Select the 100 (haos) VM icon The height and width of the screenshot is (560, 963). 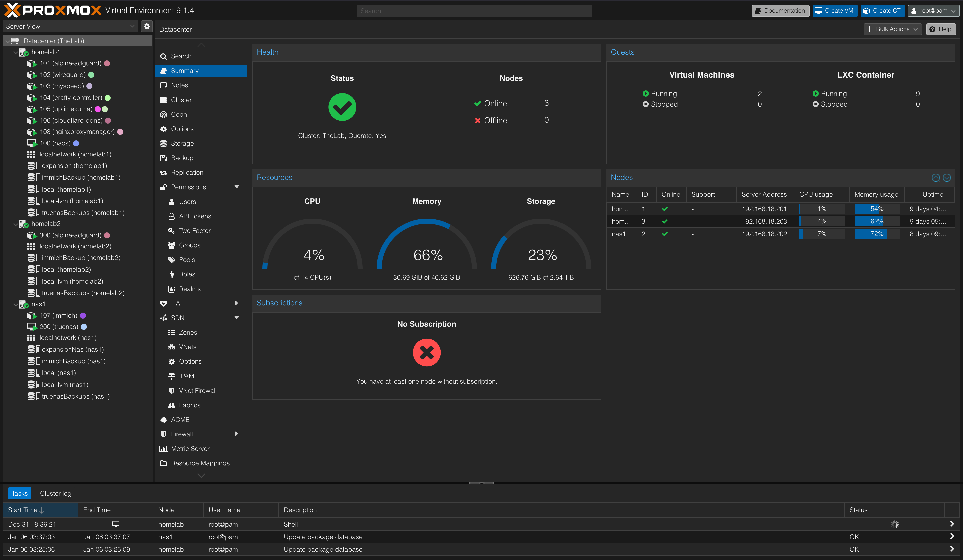(x=31, y=143)
